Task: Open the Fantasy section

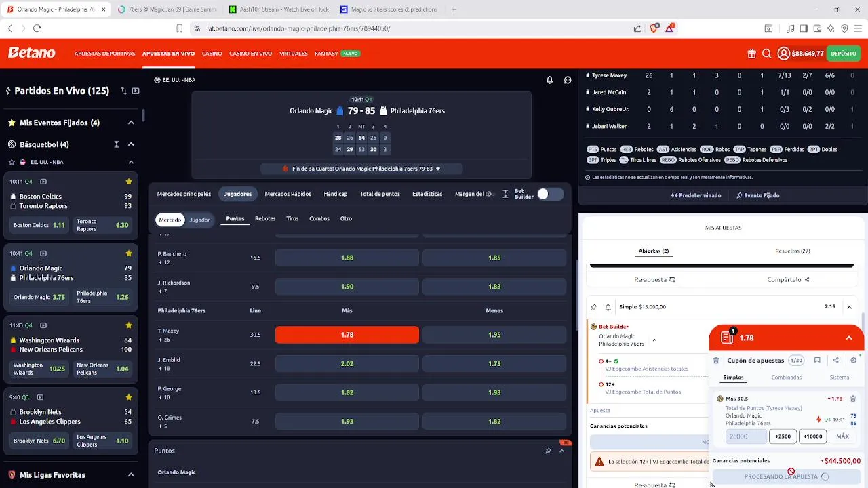Action: pos(326,54)
